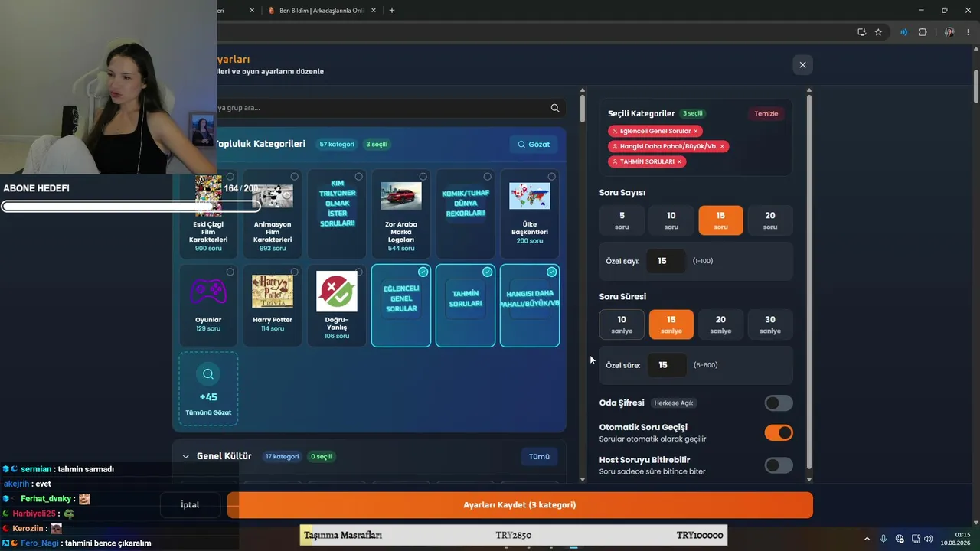The image size is (980, 551).
Task: Toggle the Oda Şifresi switch
Action: click(x=779, y=403)
